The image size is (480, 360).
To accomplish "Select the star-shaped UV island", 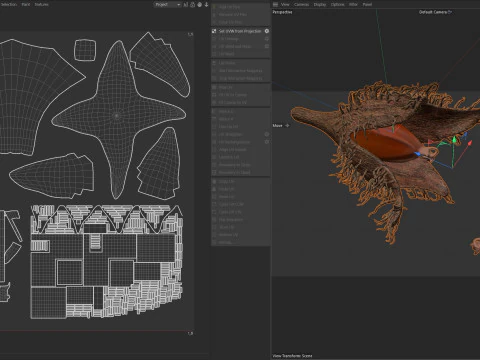I will coord(117,116).
